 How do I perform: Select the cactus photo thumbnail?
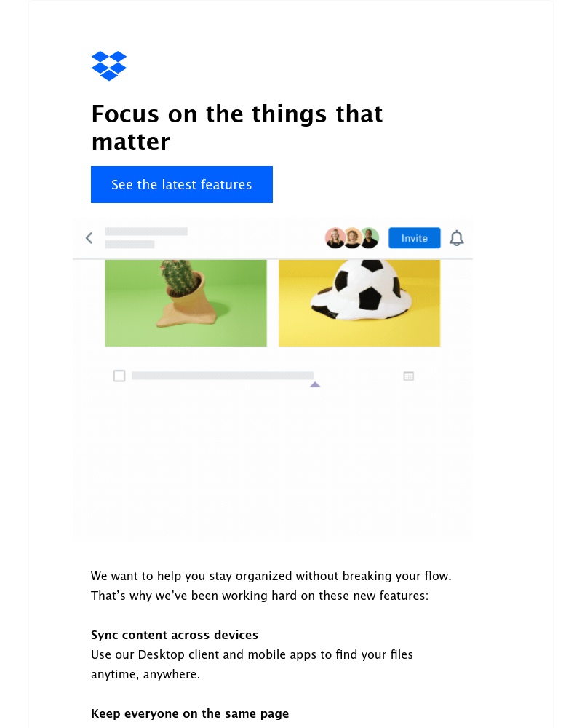pyautogui.click(x=186, y=302)
